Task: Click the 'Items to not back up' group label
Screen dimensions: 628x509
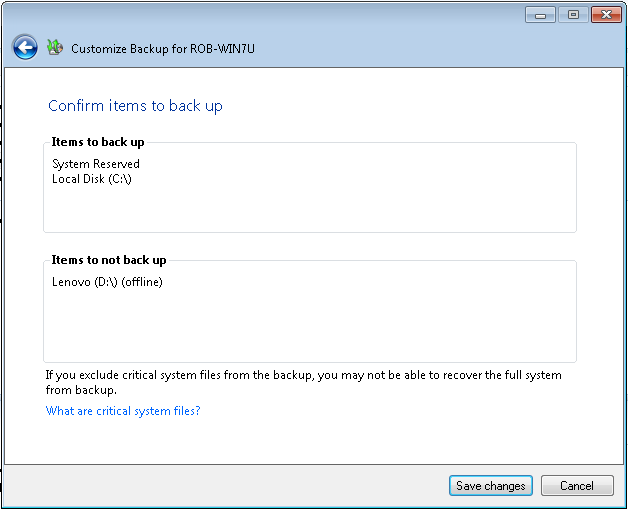Action: [109, 260]
